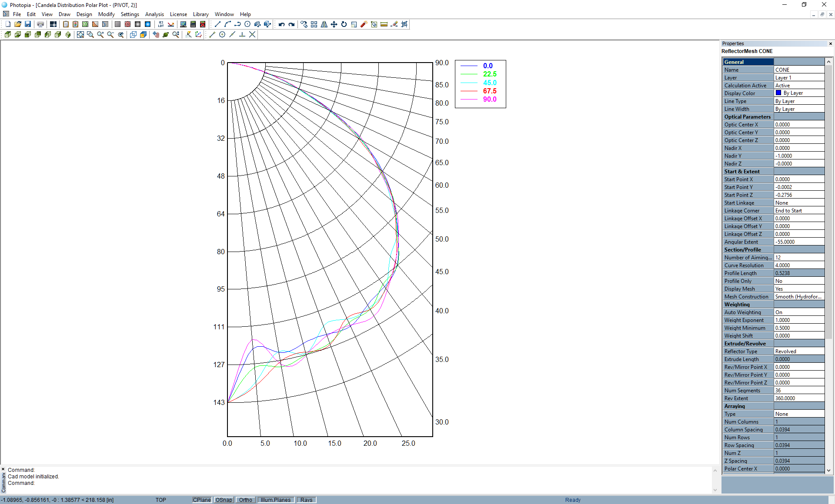Viewport: 835px width, 504px height.
Task: Click the Undo arrow icon
Action: (x=281, y=24)
